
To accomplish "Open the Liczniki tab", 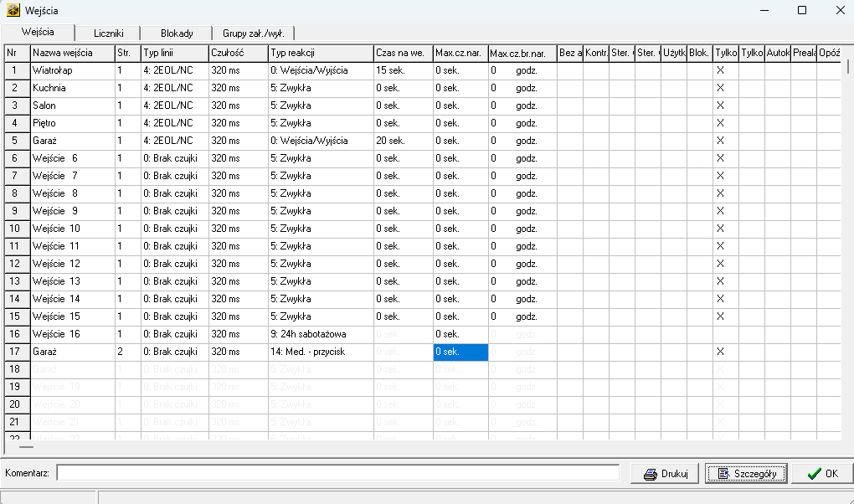I will pos(108,33).
